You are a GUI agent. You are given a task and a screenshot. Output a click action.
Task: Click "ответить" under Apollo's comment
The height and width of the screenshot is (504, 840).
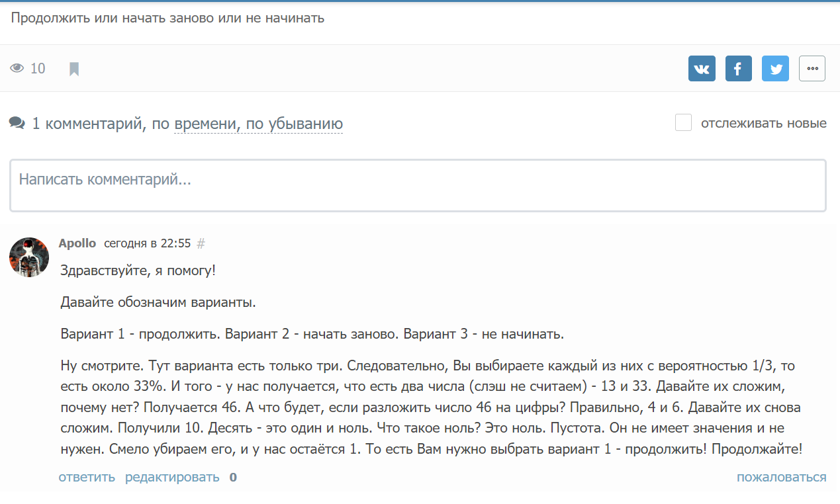[87, 477]
